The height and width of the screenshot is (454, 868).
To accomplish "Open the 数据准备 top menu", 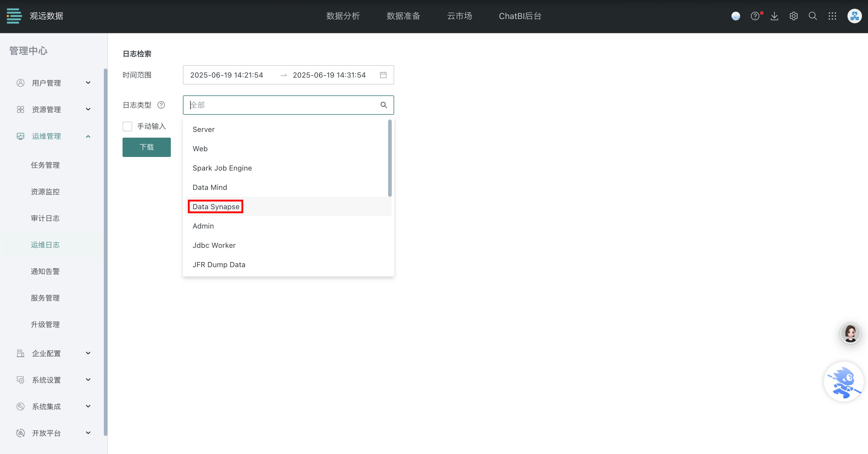I will 403,16.
